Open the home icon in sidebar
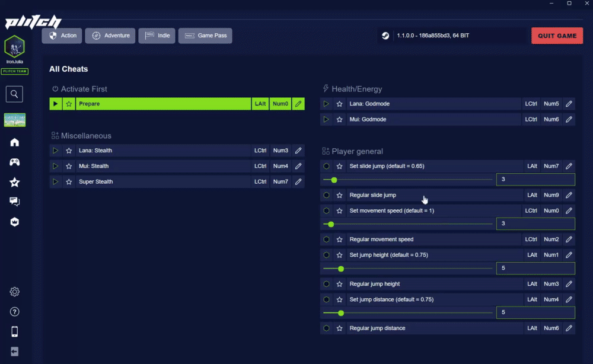This screenshot has width=593, height=364. click(x=14, y=142)
